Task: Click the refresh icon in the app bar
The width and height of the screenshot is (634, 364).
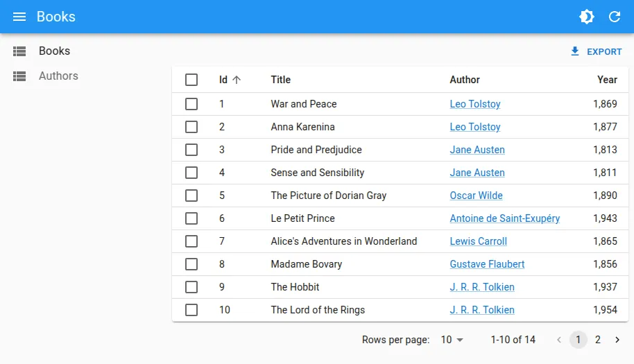Action: (615, 17)
